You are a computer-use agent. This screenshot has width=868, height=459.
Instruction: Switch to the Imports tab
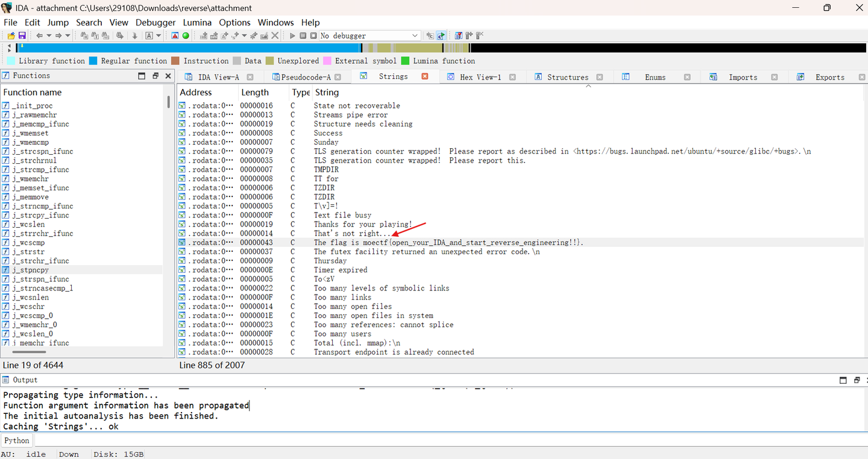(743, 77)
